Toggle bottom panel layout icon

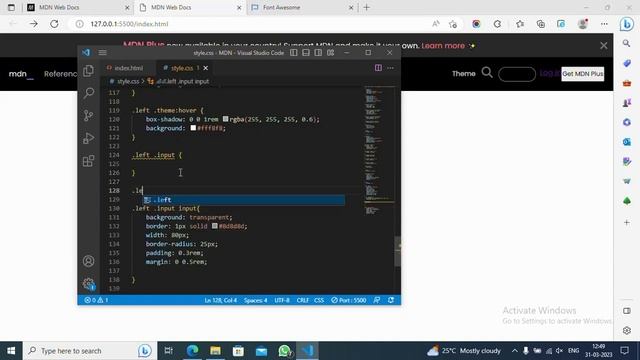(306, 53)
